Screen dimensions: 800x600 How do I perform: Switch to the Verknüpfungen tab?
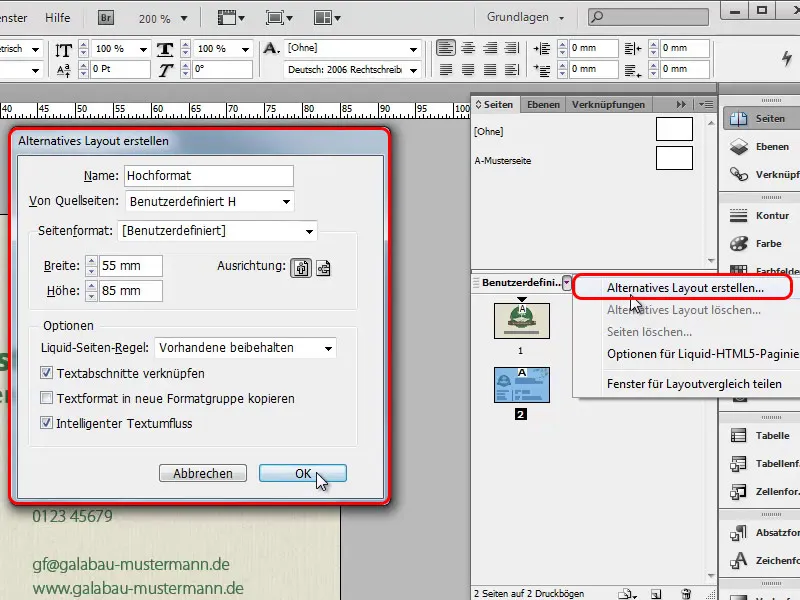pyautogui.click(x=608, y=105)
